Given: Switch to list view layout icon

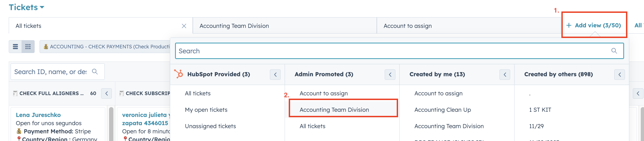Looking at the screenshot, I should click(16, 47).
